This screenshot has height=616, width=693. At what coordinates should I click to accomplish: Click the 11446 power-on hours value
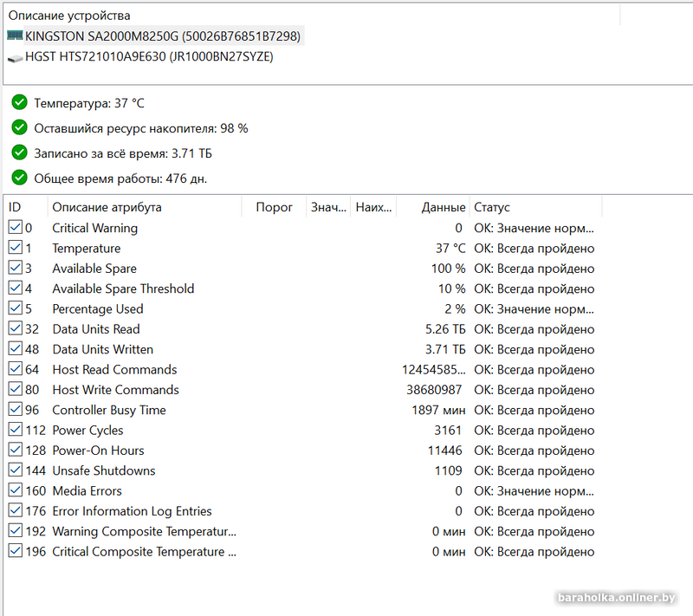coord(444,451)
